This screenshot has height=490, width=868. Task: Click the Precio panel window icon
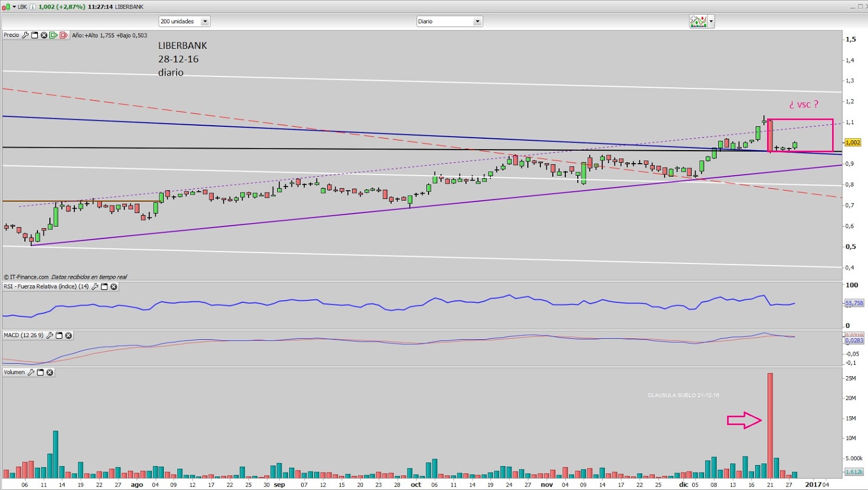[35, 35]
